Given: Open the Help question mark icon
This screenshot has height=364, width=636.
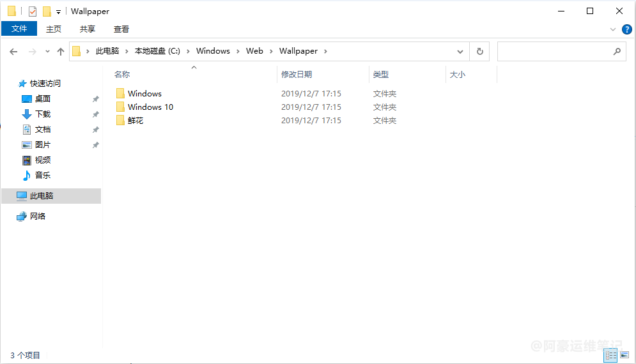Looking at the screenshot, I should pos(626,29).
